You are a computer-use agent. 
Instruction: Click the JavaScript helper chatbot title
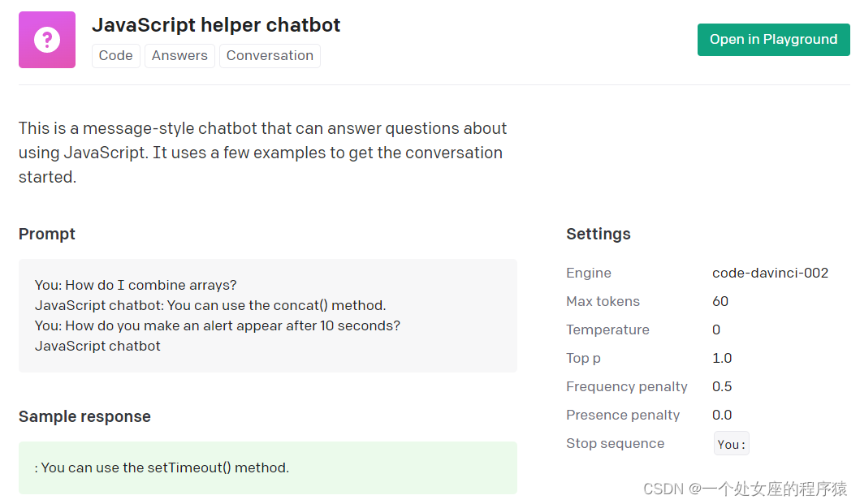tap(216, 25)
